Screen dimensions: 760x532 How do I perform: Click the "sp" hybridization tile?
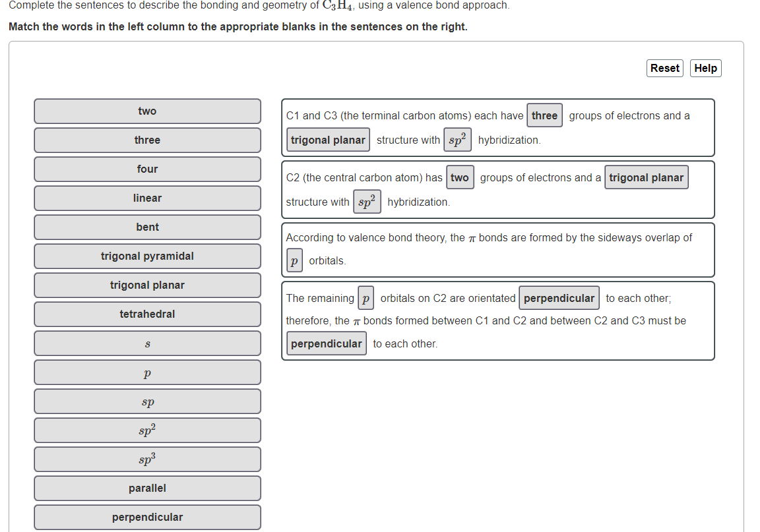147,401
